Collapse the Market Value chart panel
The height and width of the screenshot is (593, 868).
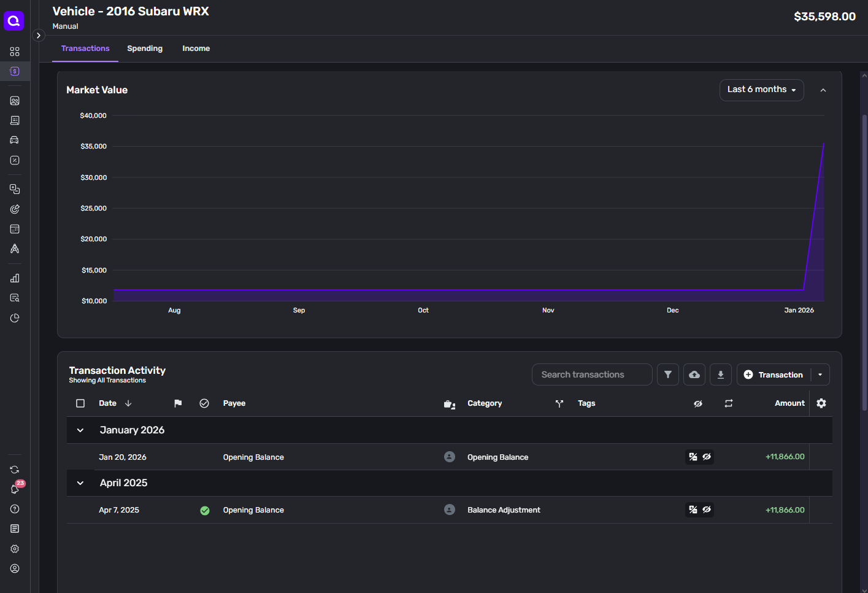coord(823,90)
